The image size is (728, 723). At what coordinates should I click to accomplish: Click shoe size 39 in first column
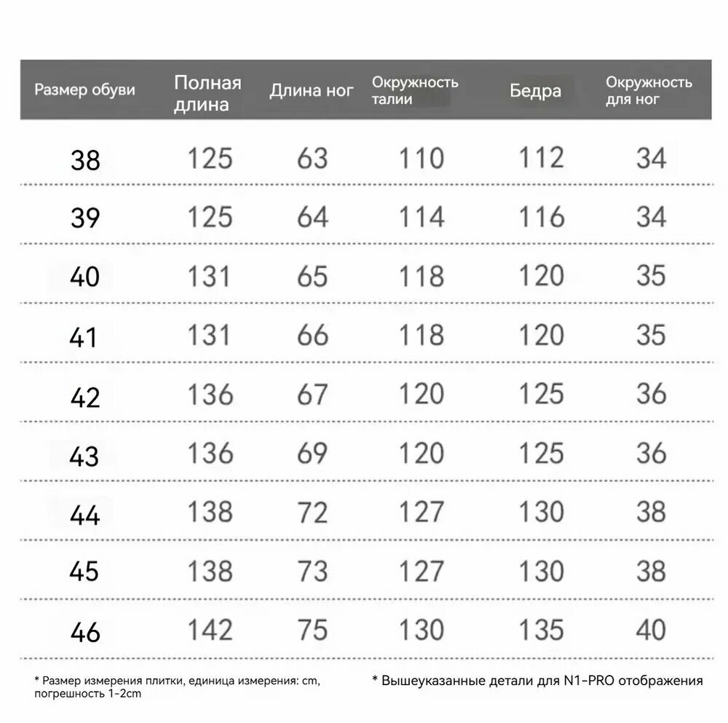(x=85, y=218)
